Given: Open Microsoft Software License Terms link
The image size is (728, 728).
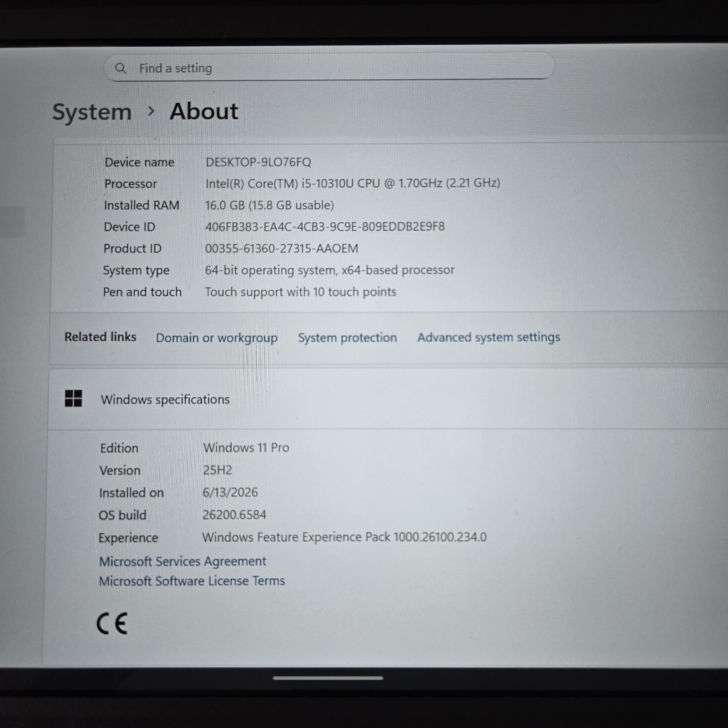Looking at the screenshot, I should point(192,581).
